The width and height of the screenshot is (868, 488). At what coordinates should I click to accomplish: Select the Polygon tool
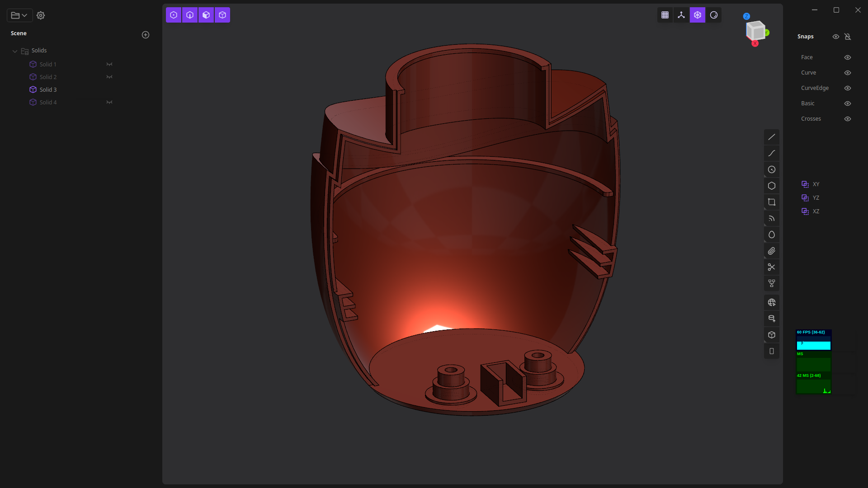tap(771, 186)
